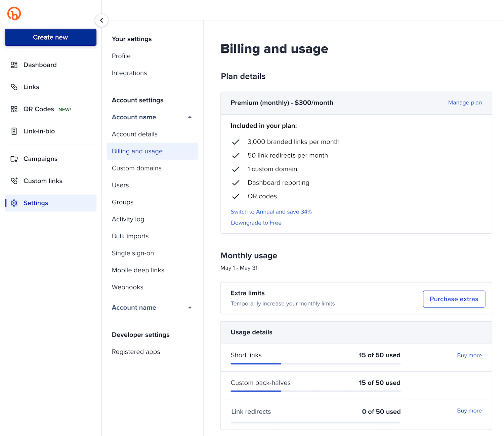Click the May 1 - May 31 date range

tap(239, 268)
